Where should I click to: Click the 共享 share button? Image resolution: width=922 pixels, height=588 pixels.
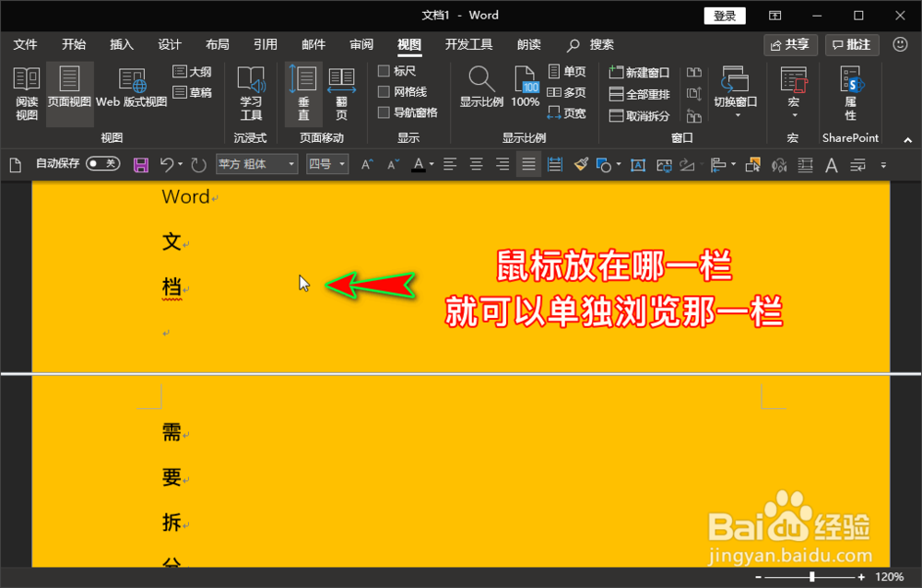pyautogui.click(x=790, y=43)
